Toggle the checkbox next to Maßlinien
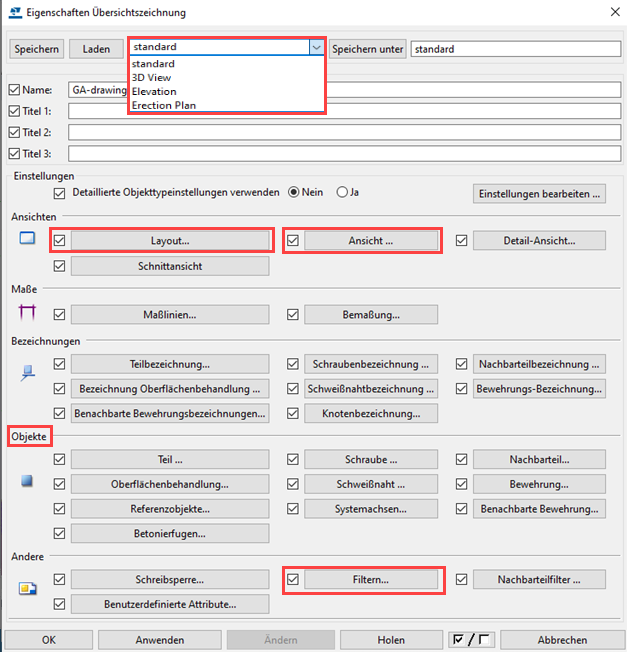 click(x=59, y=314)
